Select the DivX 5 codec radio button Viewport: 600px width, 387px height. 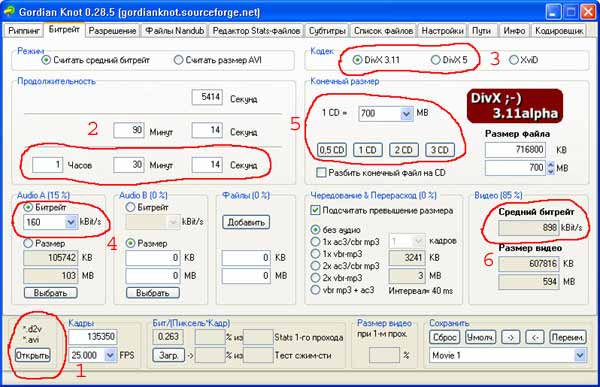[x=435, y=60]
